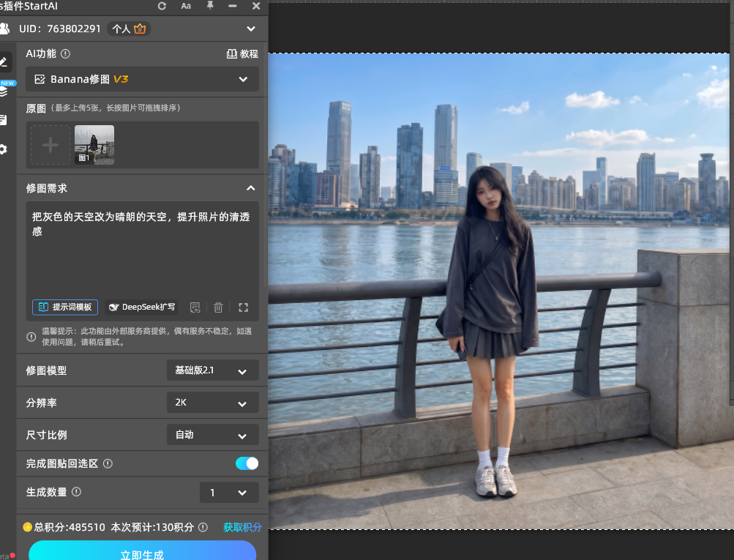Click info icon next to 生成数量
Image resolution: width=734 pixels, height=560 pixels.
[x=76, y=492]
